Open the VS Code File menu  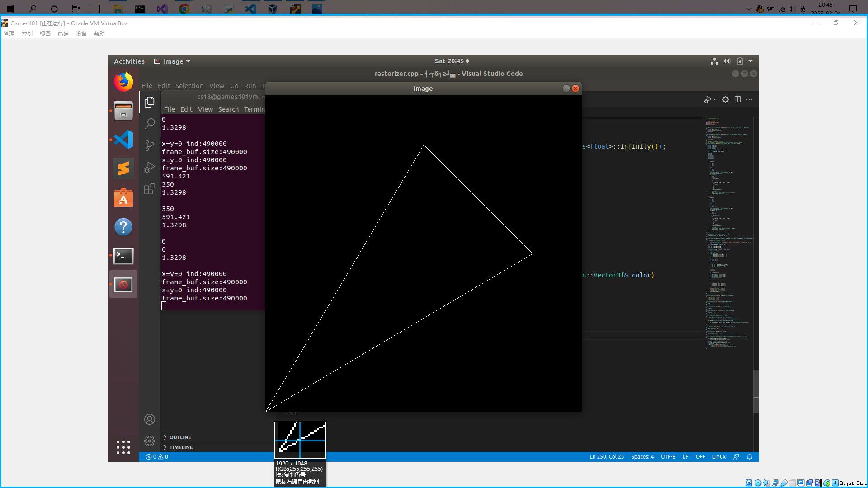[x=146, y=86]
